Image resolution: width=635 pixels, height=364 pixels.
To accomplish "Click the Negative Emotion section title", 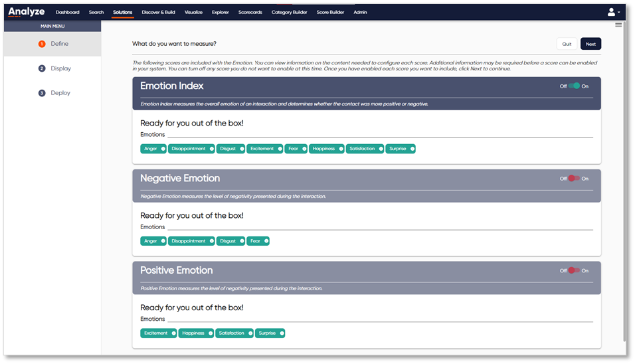I will click(180, 178).
